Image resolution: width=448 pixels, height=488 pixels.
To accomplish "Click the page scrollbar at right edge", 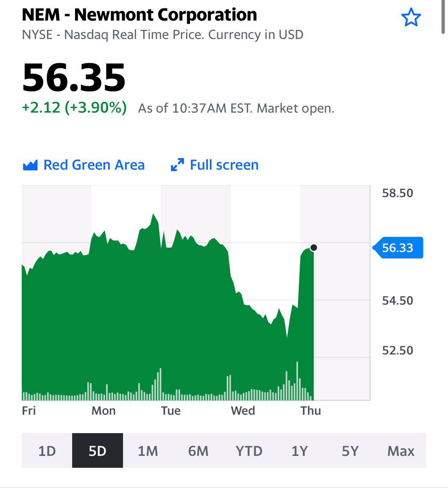I will tap(443, 17).
